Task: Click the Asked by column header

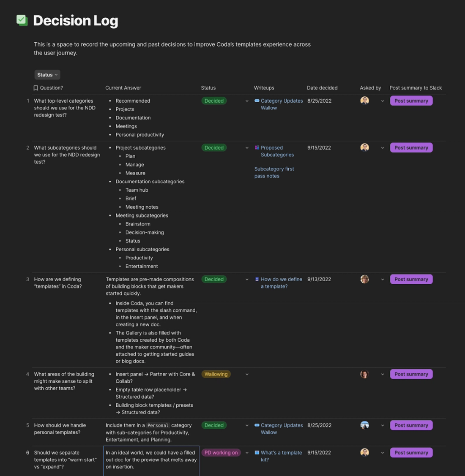Action: [370, 88]
